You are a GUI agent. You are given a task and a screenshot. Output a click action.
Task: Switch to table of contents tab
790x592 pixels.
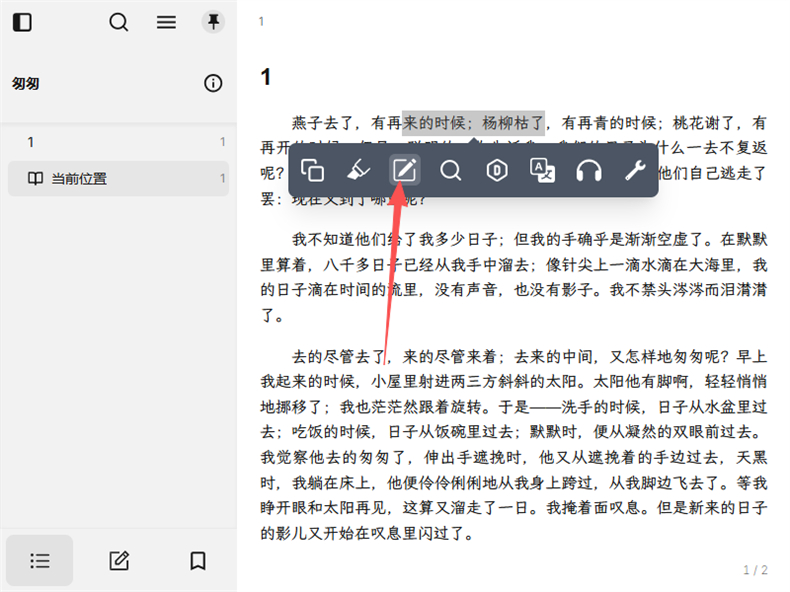coord(40,560)
